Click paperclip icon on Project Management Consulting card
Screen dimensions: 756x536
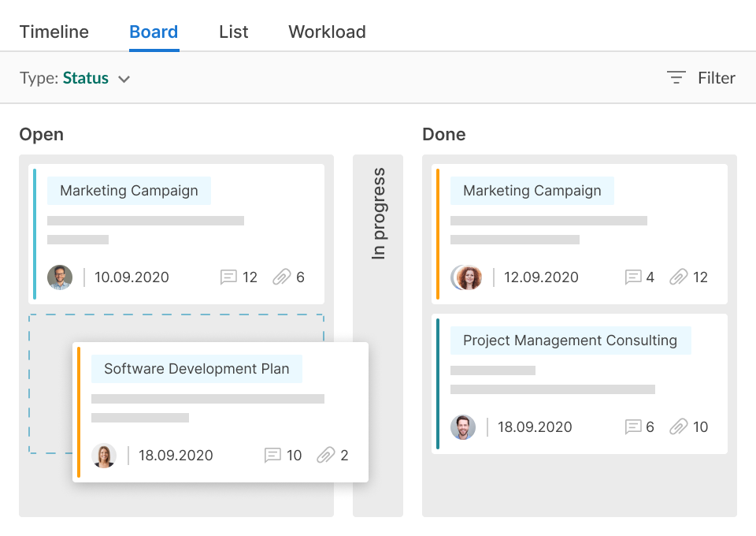point(679,427)
